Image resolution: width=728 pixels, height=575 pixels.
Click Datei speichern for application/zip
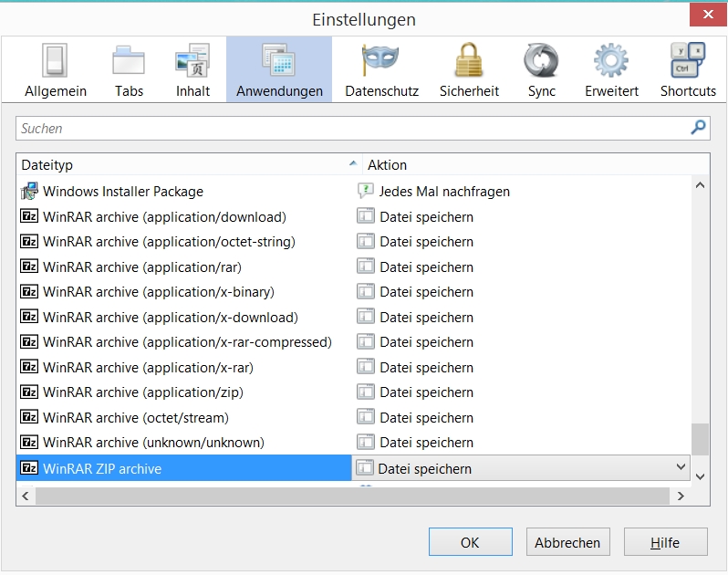pos(426,392)
